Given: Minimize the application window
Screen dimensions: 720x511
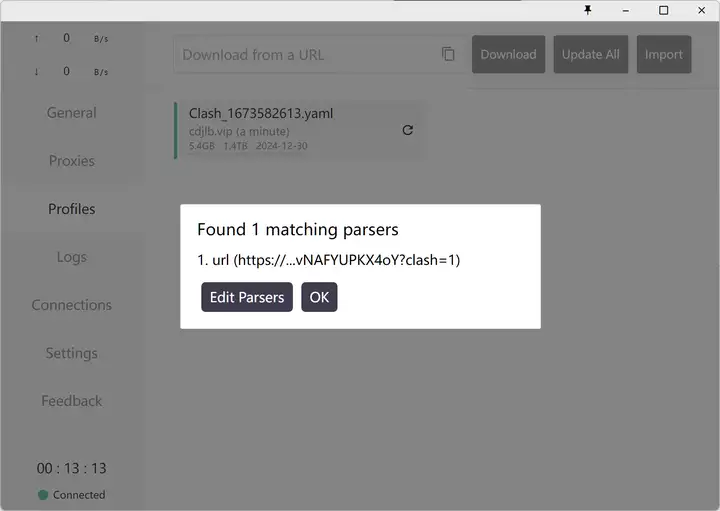Looking at the screenshot, I should point(626,10).
